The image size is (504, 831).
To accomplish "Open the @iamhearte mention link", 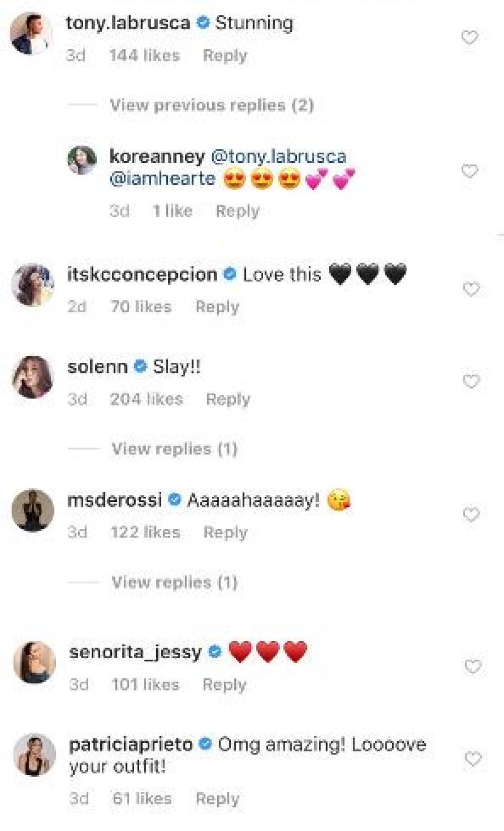I will pos(162,178).
